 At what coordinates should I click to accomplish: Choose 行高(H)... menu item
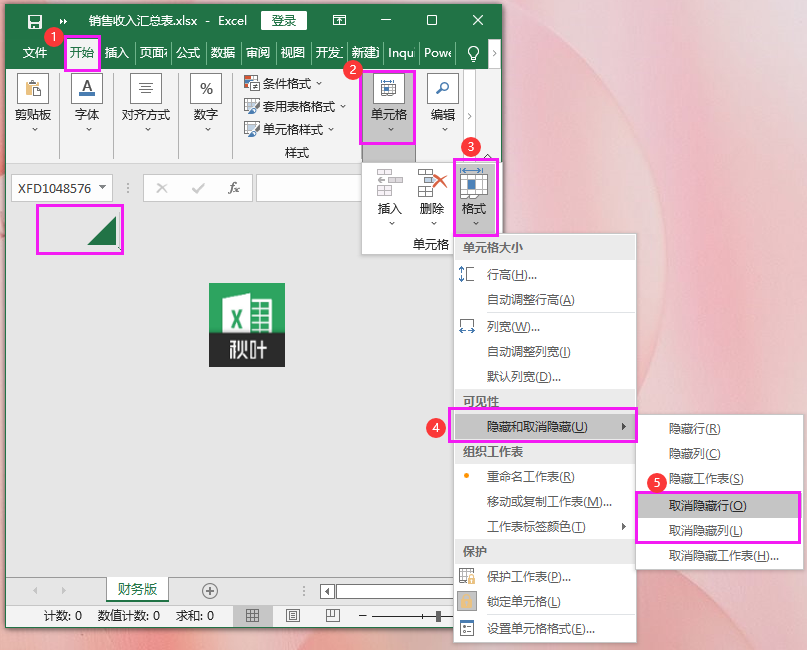[x=545, y=275]
